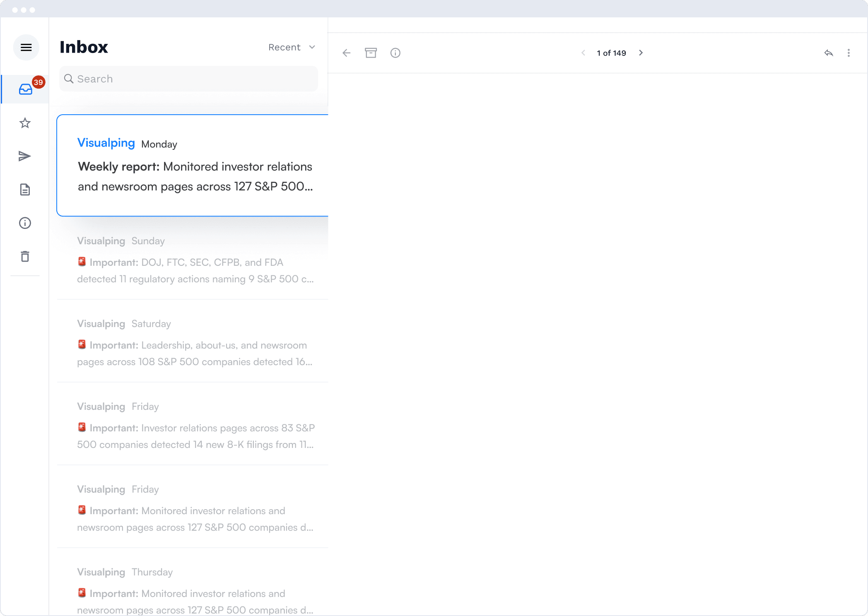Open the Starred messages folder
This screenshot has height=616, width=868.
click(x=25, y=123)
